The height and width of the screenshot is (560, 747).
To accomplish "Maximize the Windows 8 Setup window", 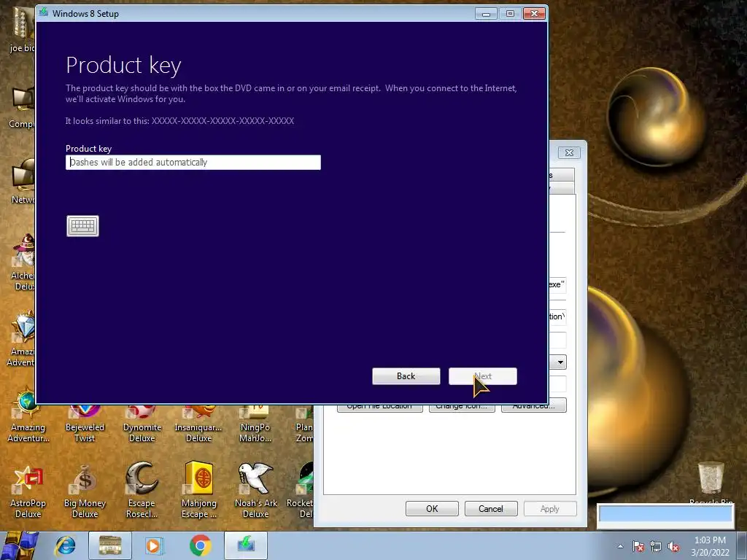I will coord(510,14).
